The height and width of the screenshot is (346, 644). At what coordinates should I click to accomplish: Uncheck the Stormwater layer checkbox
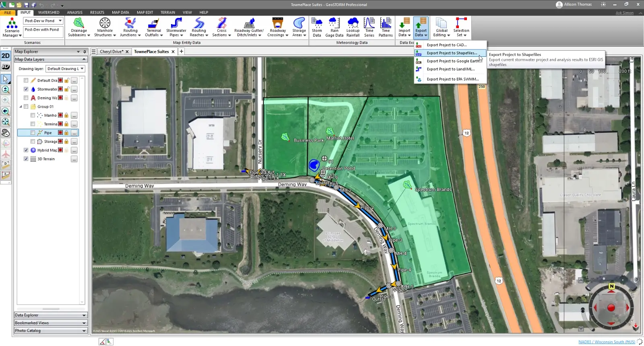26,89
